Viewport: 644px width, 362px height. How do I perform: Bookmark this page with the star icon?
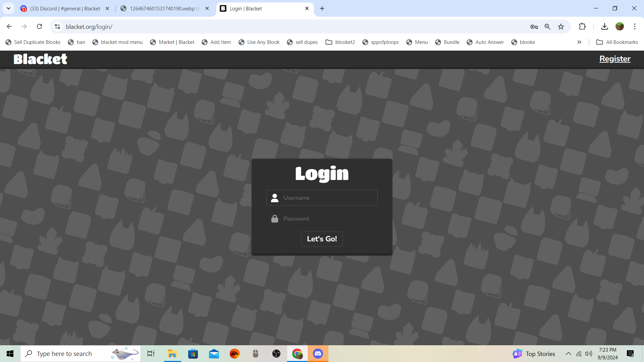click(561, 27)
